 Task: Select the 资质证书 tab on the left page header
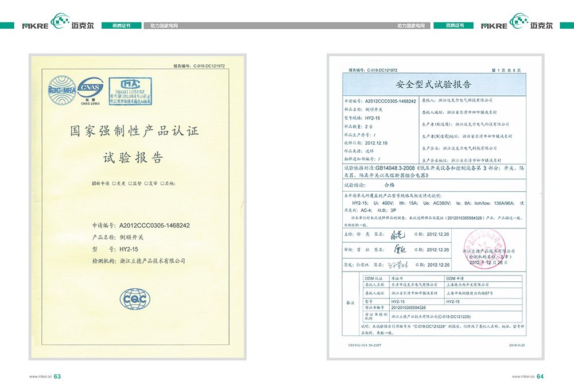[121, 26]
